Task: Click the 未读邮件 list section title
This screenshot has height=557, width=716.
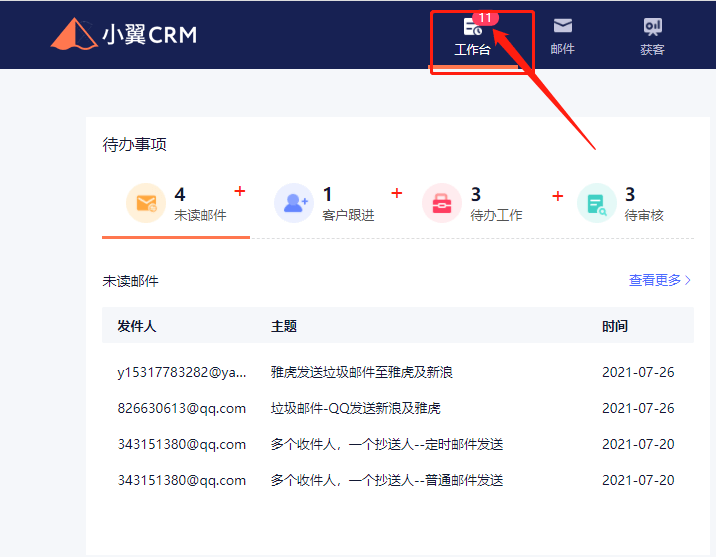Action: (131, 281)
